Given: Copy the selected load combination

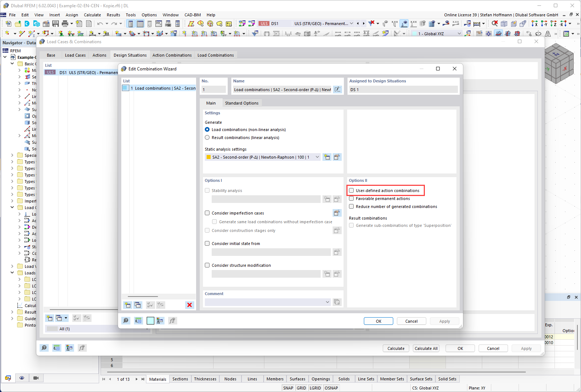Looking at the screenshot, I should pyautogui.click(x=138, y=305).
